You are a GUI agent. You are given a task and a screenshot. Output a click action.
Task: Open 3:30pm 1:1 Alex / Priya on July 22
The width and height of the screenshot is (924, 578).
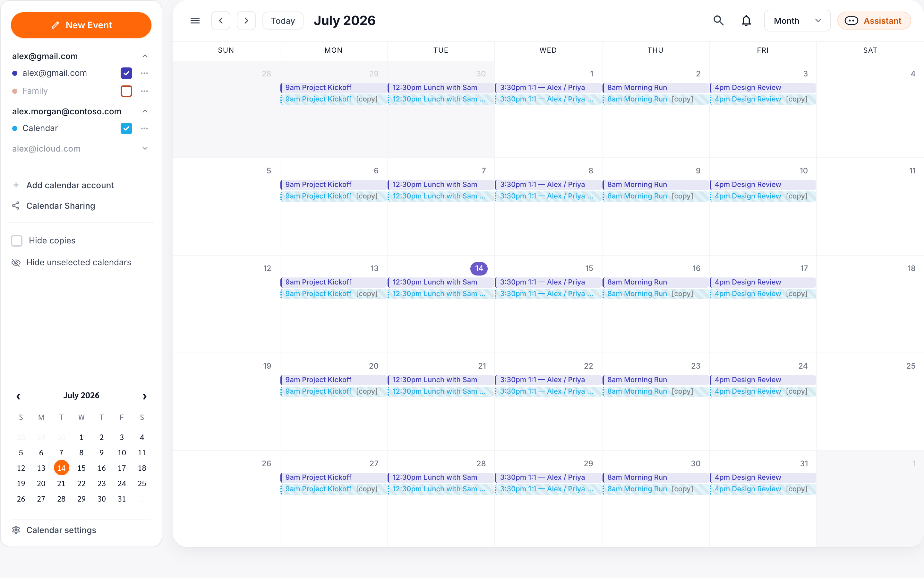[x=548, y=380]
